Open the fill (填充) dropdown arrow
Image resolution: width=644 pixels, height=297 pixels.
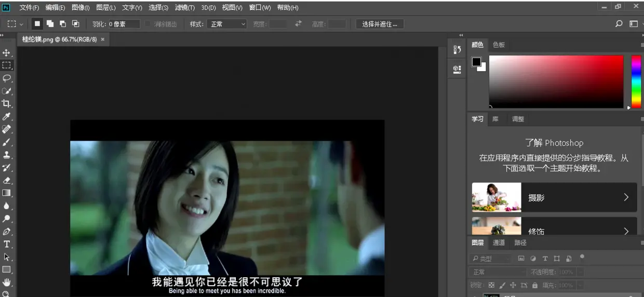581,285
